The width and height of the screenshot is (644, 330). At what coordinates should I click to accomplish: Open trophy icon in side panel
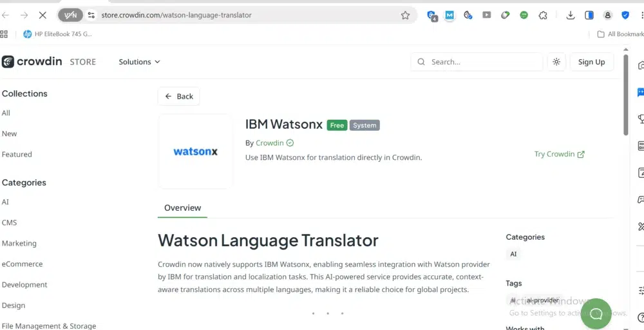[x=641, y=119]
